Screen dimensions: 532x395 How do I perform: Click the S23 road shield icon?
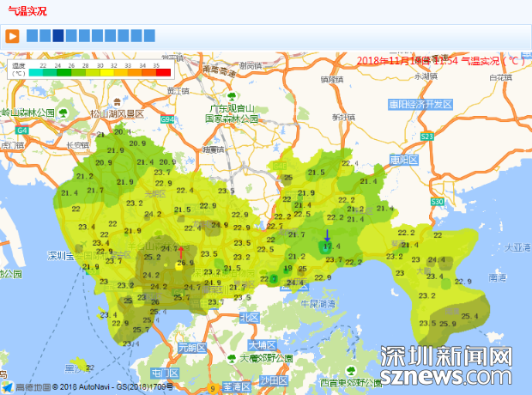coord(427,136)
